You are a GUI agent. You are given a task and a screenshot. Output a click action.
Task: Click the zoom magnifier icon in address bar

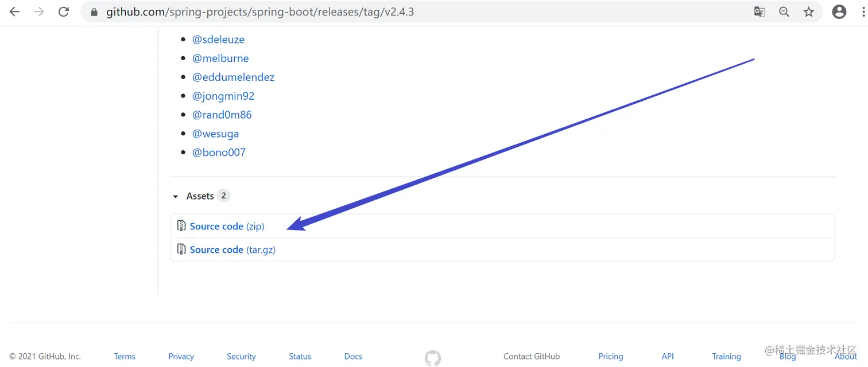click(784, 12)
